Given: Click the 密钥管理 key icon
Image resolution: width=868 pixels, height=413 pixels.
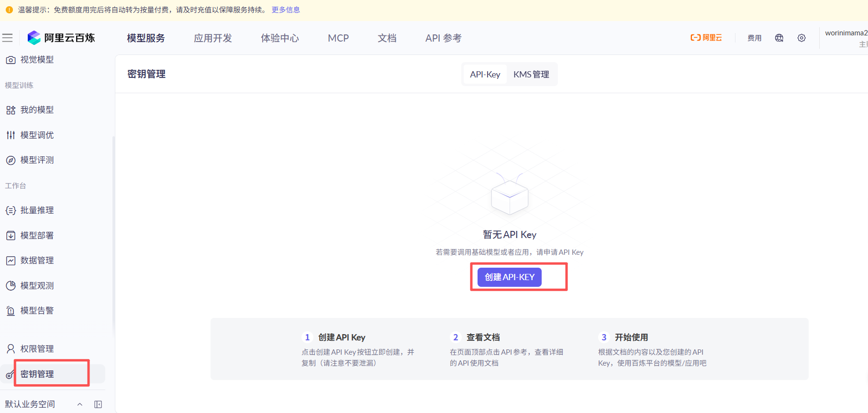Looking at the screenshot, I should [10, 375].
